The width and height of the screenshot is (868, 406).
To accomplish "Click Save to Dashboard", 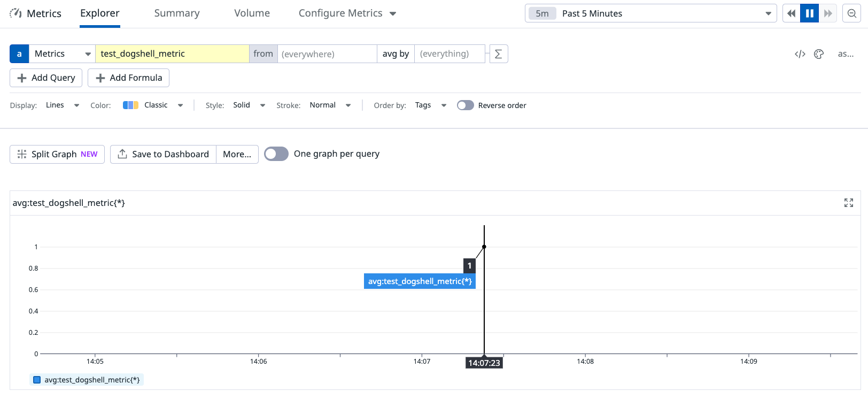I will [164, 154].
